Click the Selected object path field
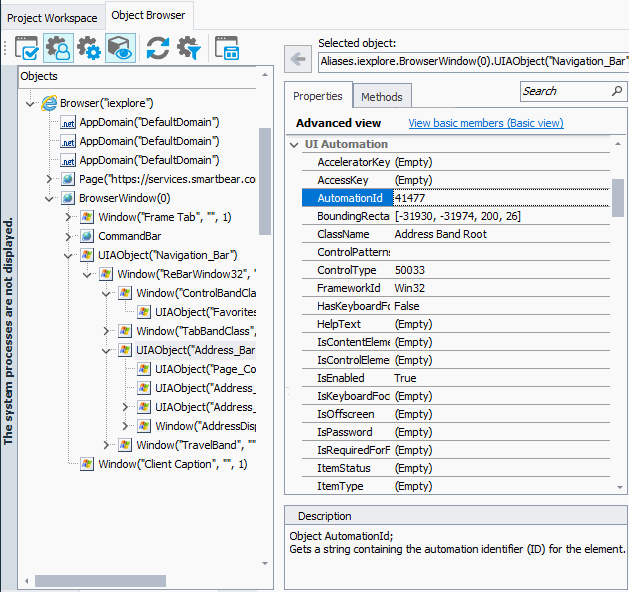Image resolution: width=629 pixels, height=592 pixels. click(472, 62)
